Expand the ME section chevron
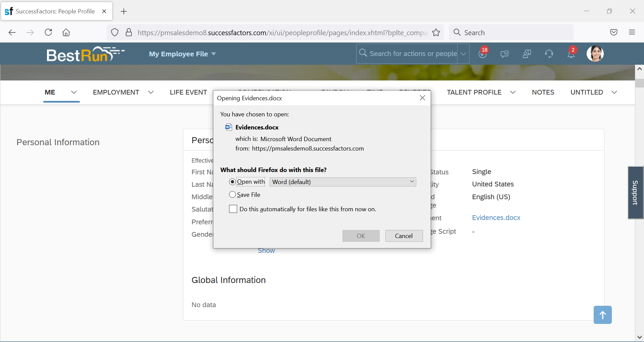The image size is (644, 342). coord(74,92)
